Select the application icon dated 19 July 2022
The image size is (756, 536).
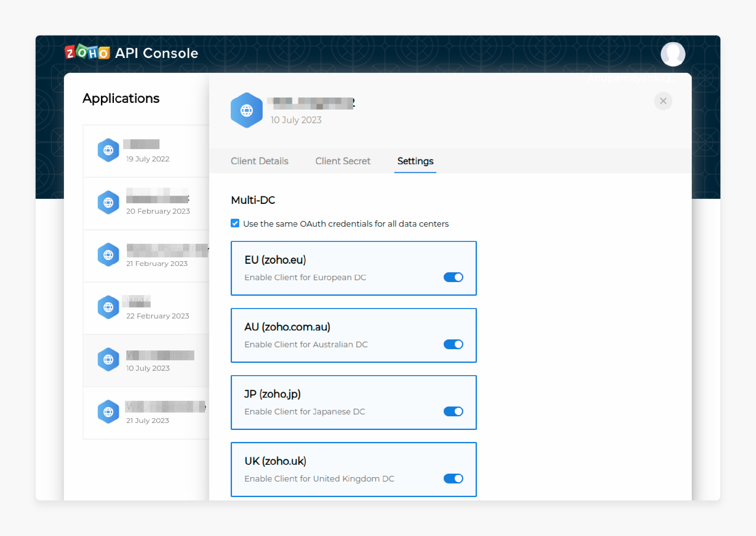click(x=108, y=150)
